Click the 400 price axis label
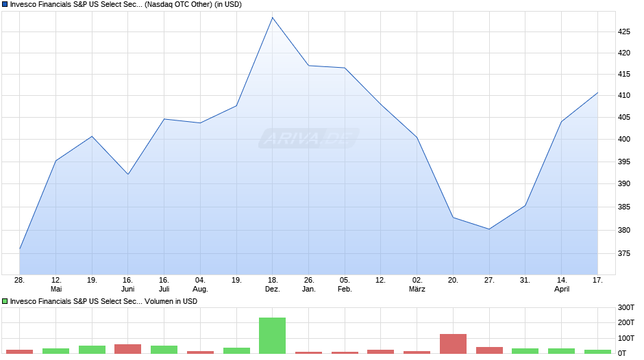 click(624, 139)
